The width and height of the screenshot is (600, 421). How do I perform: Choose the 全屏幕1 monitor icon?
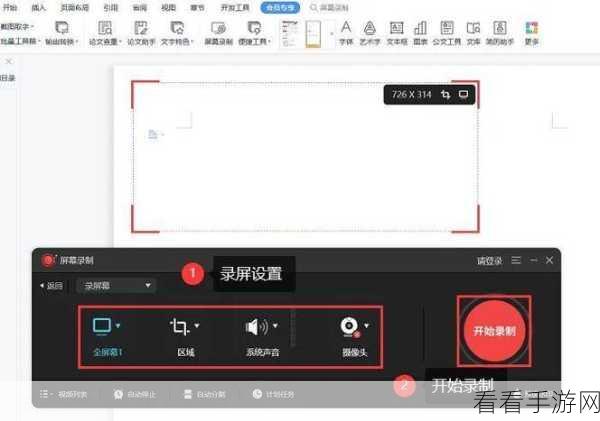(x=102, y=326)
